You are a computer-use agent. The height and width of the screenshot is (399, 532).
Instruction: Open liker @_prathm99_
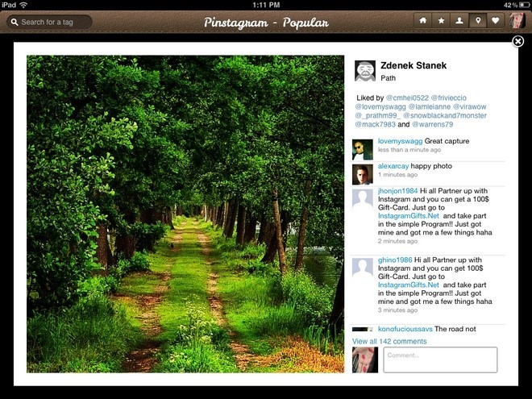tap(377, 115)
